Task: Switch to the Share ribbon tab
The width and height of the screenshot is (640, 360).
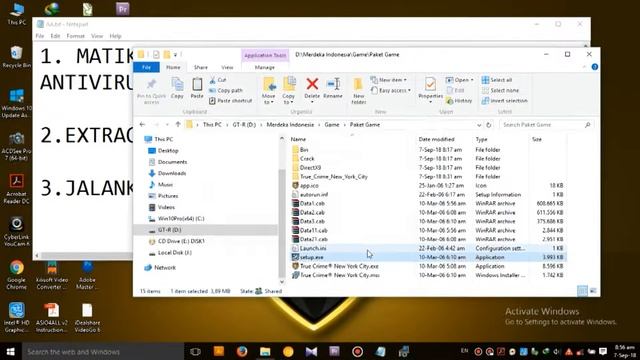Action: [201, 67]
